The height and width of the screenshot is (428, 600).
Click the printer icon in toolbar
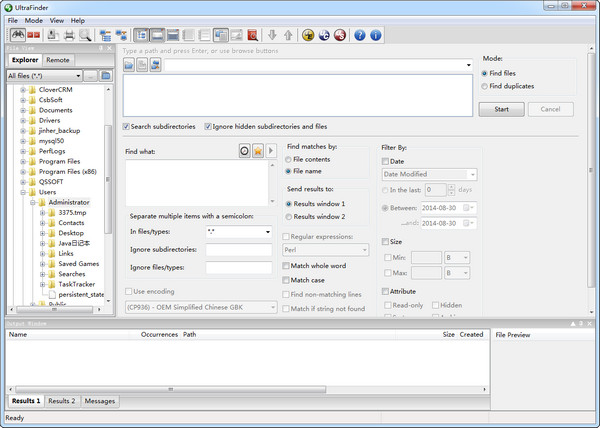pos(69,35)
